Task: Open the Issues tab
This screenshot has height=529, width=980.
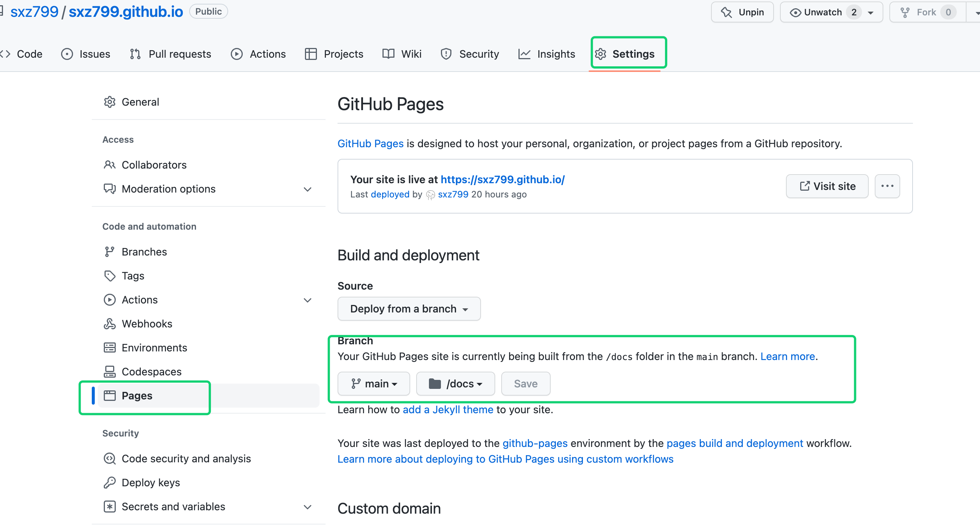Action: pyautogui.click(x=85, y=54)
